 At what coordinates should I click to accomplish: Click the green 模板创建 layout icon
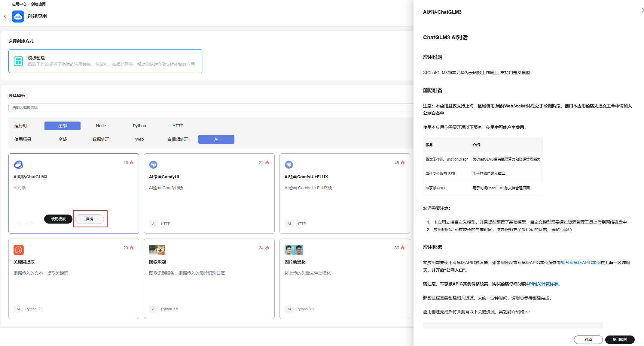pos(18,61)
